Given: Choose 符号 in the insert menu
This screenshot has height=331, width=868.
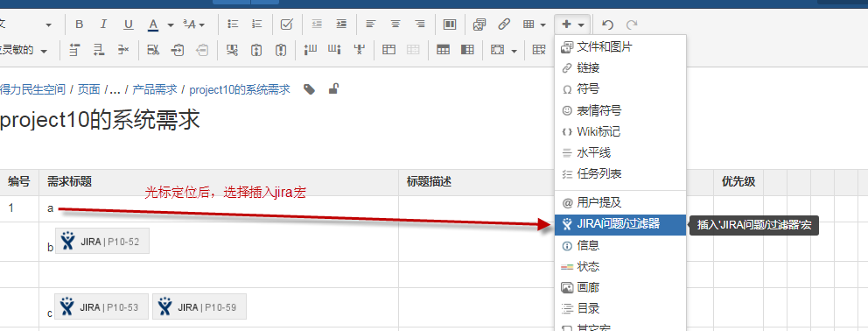Looking at the screenshot, I should tap(620, 89).
